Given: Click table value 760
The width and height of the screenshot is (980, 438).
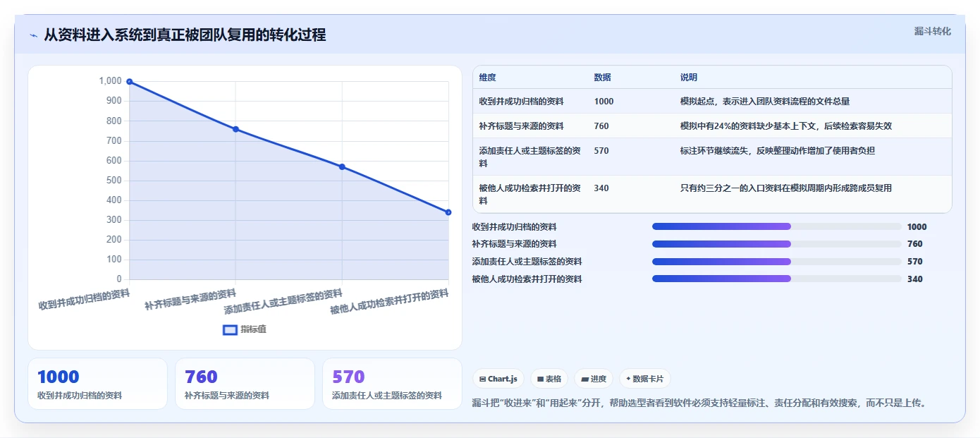Looking at the screenshot, I should [601, 126].
